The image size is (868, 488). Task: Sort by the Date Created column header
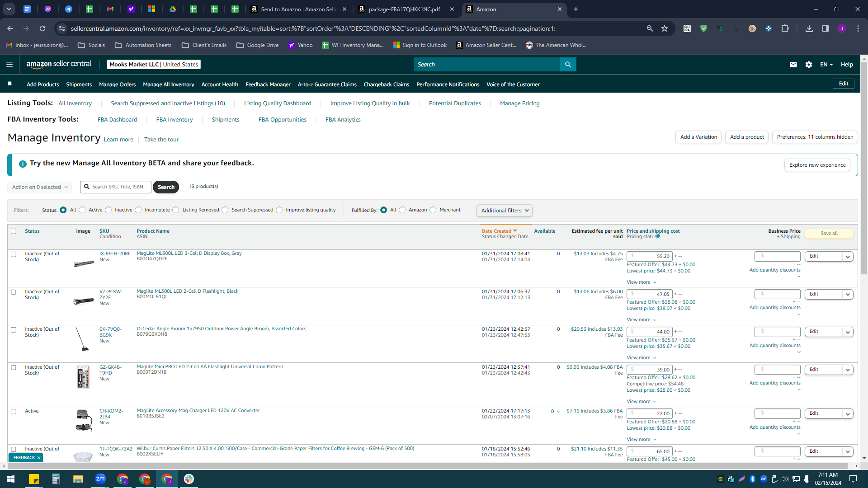point(499,231)
